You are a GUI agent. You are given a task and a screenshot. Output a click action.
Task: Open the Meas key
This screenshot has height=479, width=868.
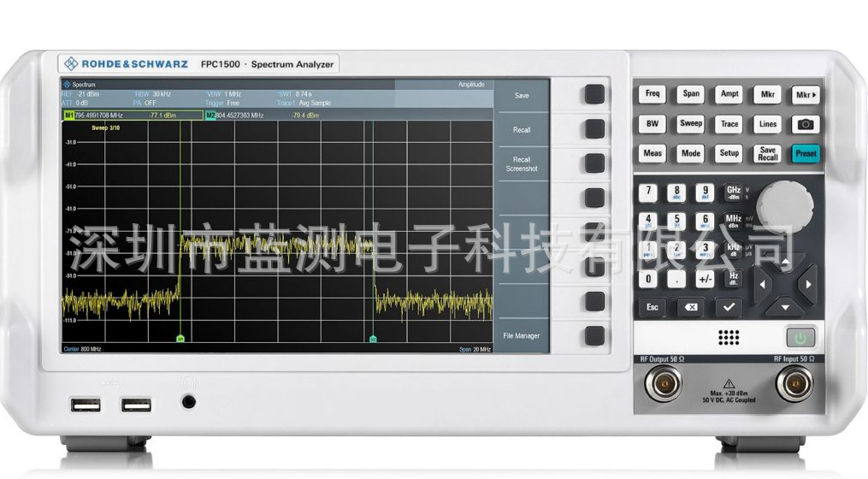(652, 153)
